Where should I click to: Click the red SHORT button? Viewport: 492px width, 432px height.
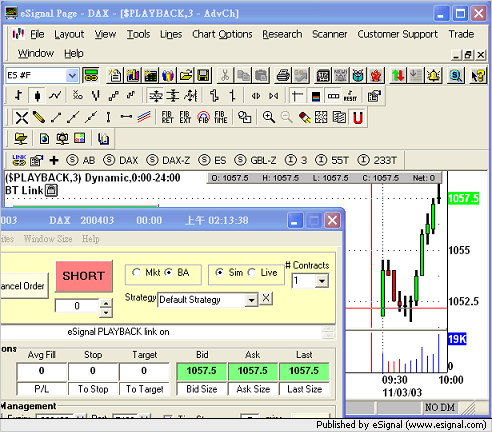(84, 276)
